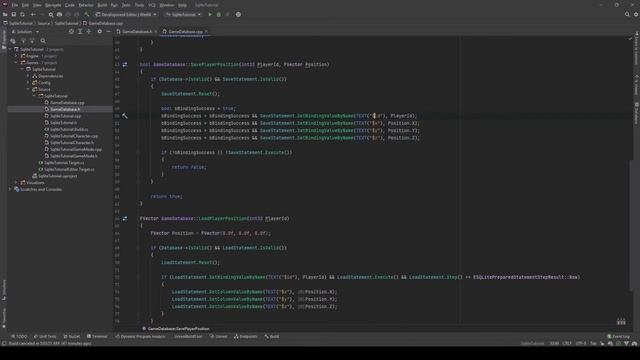Hide the Solution panel with minus icon
Image resolution: width=640 pixels, height=360 pixels.
[108, 31]
